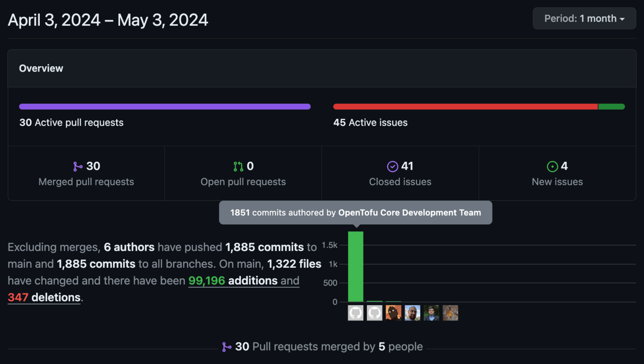
Task: Open the last contributor avatar
Action: click(450, 313)
